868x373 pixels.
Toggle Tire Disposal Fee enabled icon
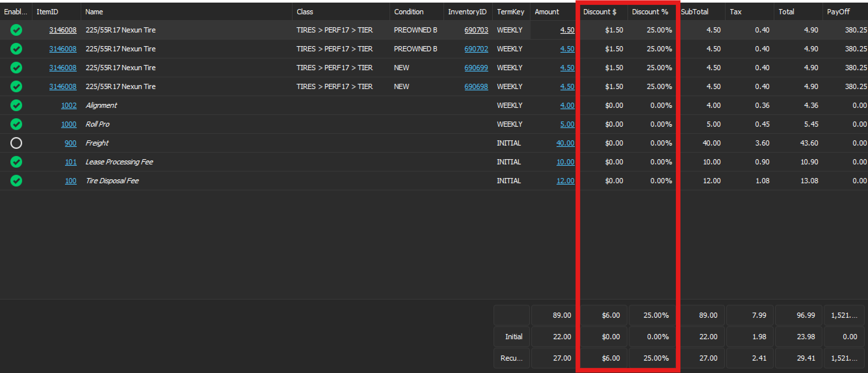(16, 181)
